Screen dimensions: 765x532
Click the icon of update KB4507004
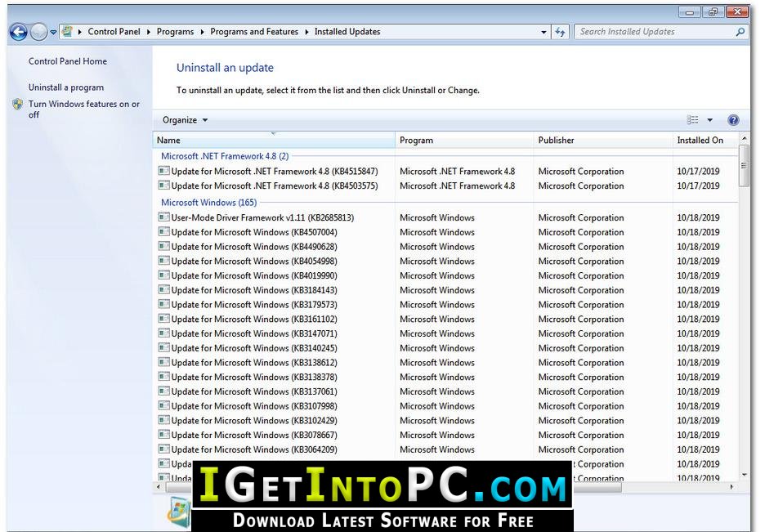click(164, 231)
